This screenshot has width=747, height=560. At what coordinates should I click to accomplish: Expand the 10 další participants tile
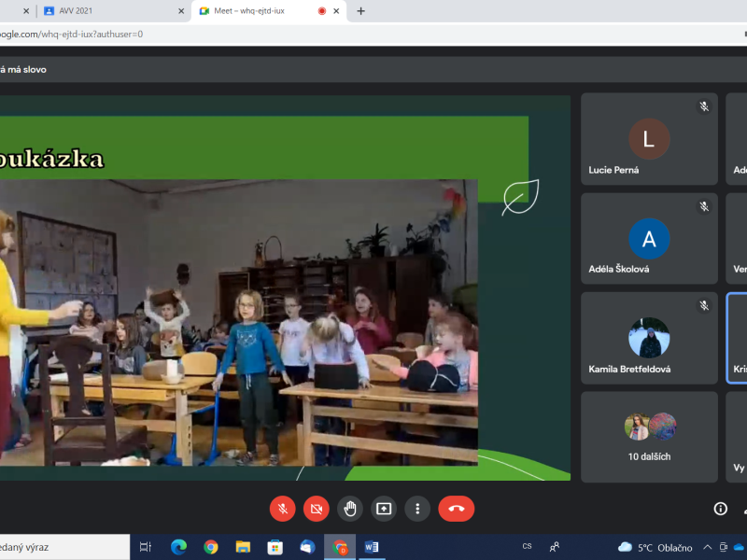coord(649,437)
